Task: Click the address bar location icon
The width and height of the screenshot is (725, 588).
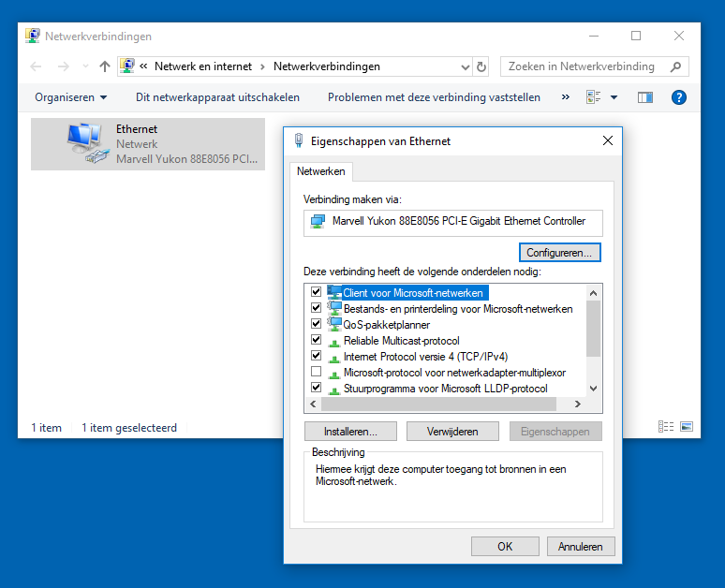Action: [x=127, y=66]
